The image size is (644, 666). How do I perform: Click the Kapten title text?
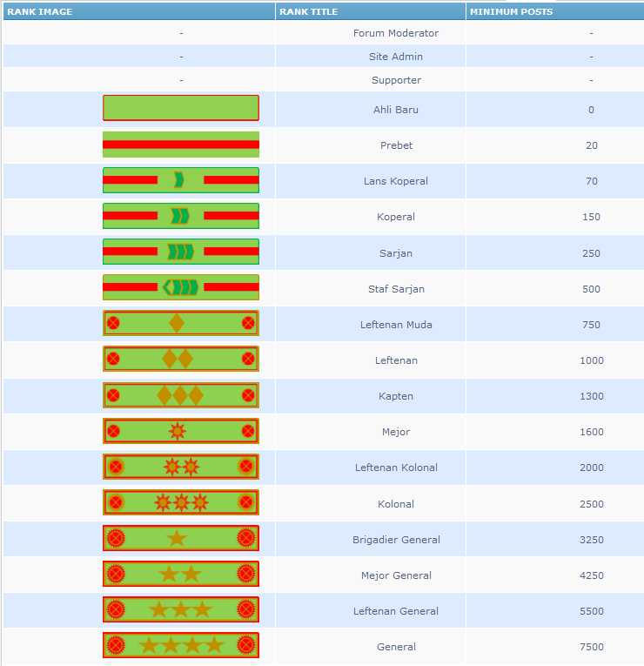pyautogui.click(x=396, y=396)
